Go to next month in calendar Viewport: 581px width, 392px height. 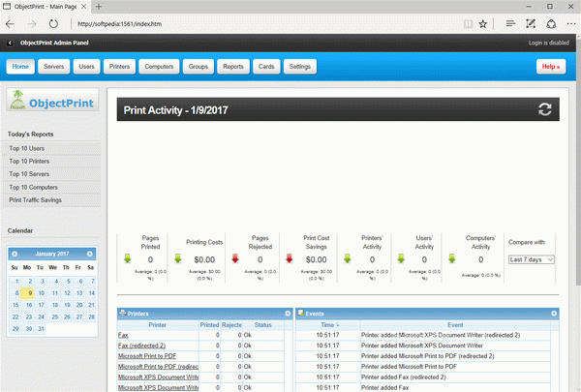(x=90, y=254)
